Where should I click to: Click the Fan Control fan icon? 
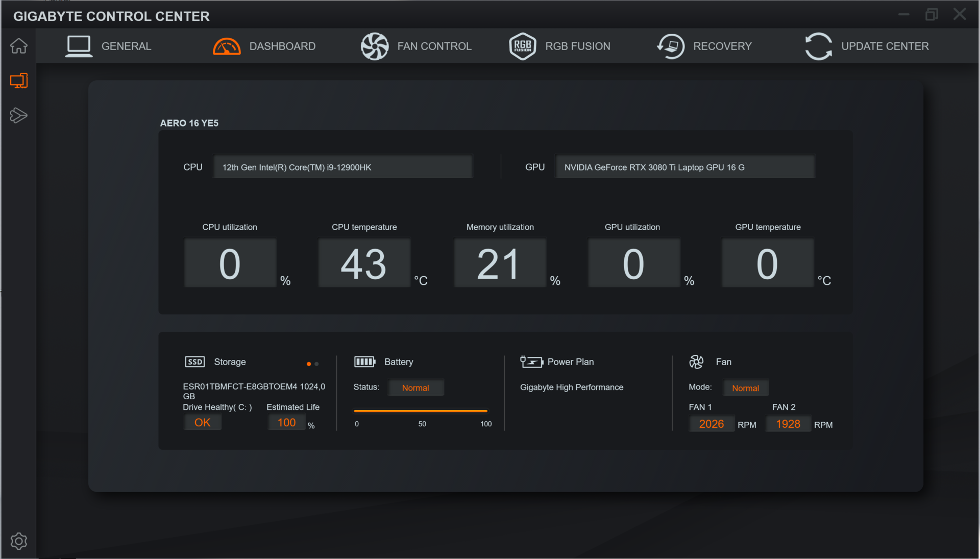click(375, 46)
